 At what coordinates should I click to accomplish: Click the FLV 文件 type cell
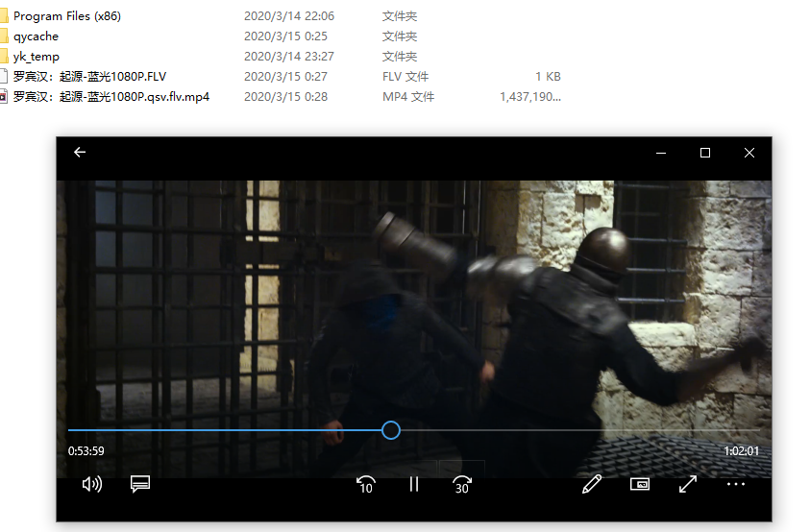[405, 77]
